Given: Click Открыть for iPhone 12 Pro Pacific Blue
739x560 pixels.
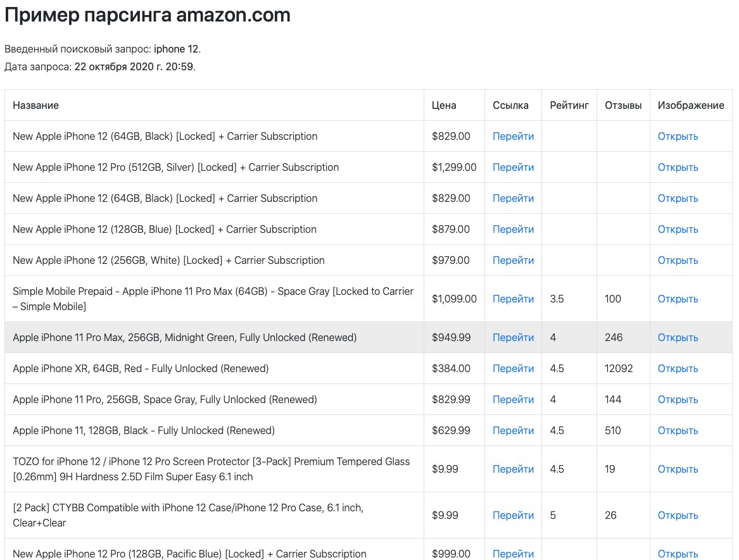Looking at the screenshot, I should [678, 554].
